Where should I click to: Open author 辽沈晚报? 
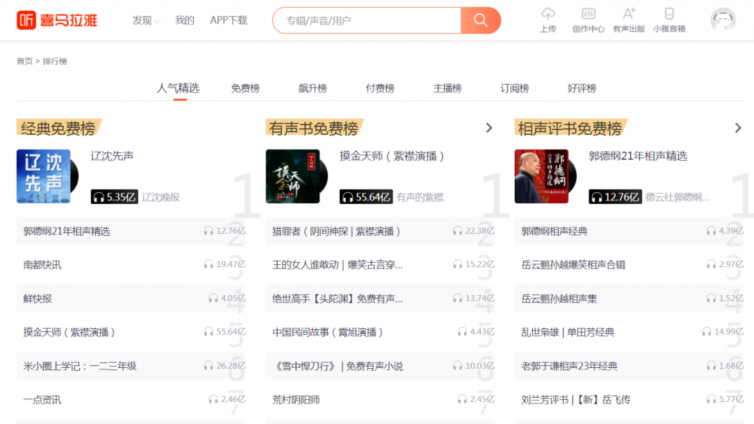(161, 197)
